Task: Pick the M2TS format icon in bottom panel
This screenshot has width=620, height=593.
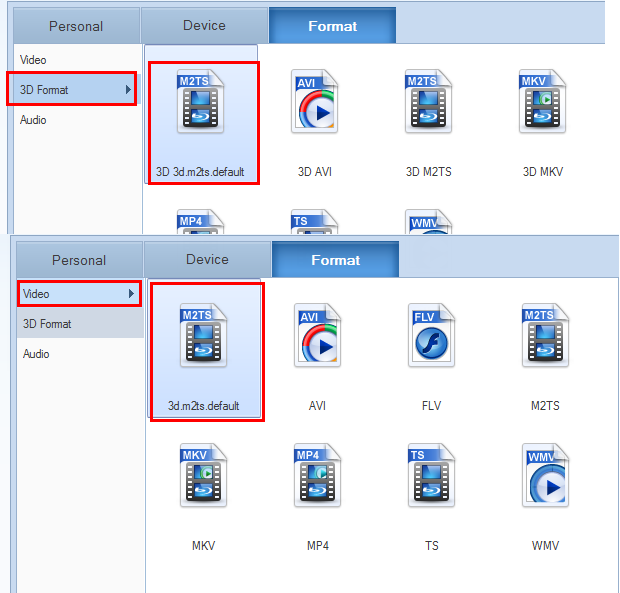Action: (x=545, y=335)
